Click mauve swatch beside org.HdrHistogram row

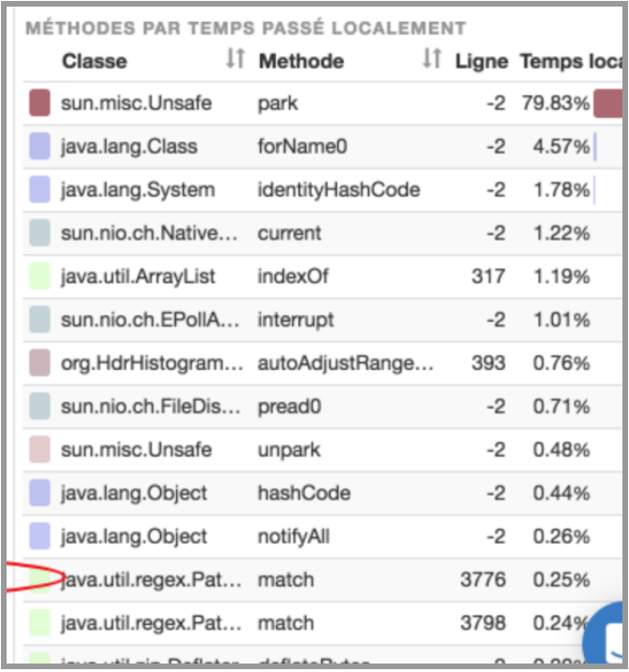(x=40, y=362)
